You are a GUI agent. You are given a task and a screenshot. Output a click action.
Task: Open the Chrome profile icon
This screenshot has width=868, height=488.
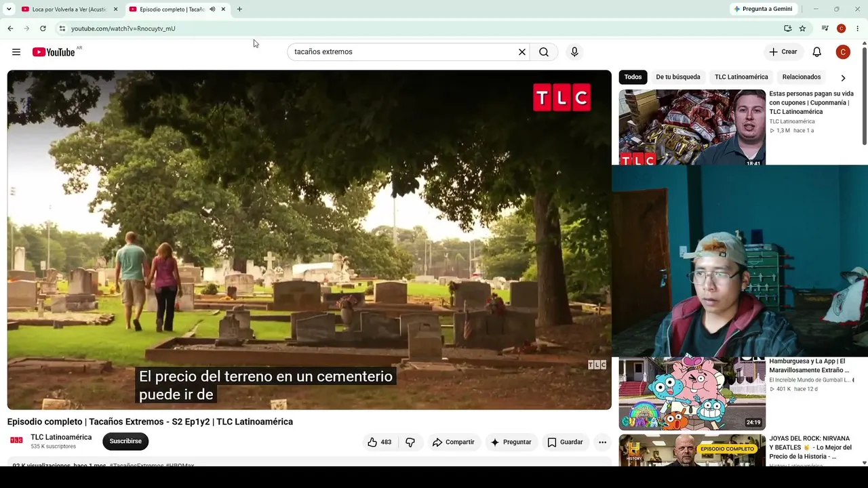[x=841, y=28]
